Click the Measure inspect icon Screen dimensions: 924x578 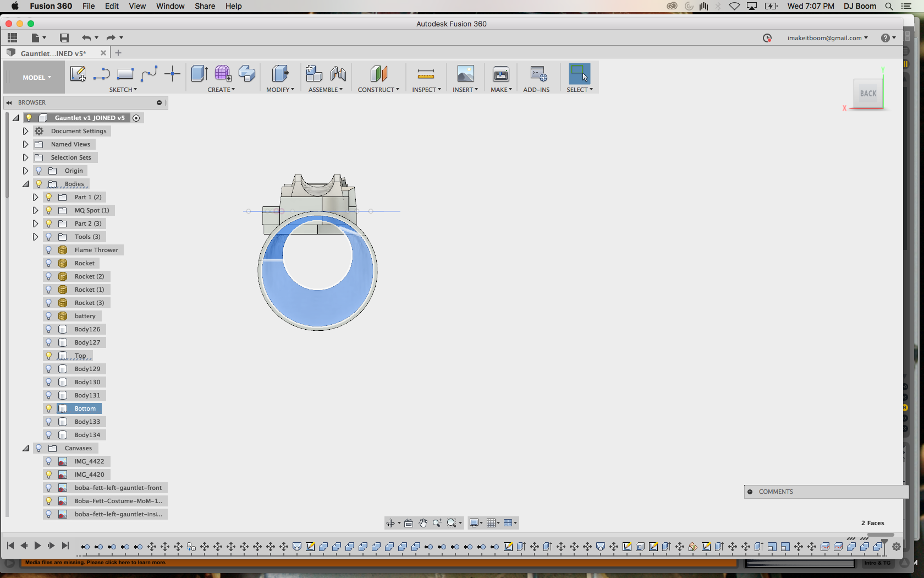point(426,74)
